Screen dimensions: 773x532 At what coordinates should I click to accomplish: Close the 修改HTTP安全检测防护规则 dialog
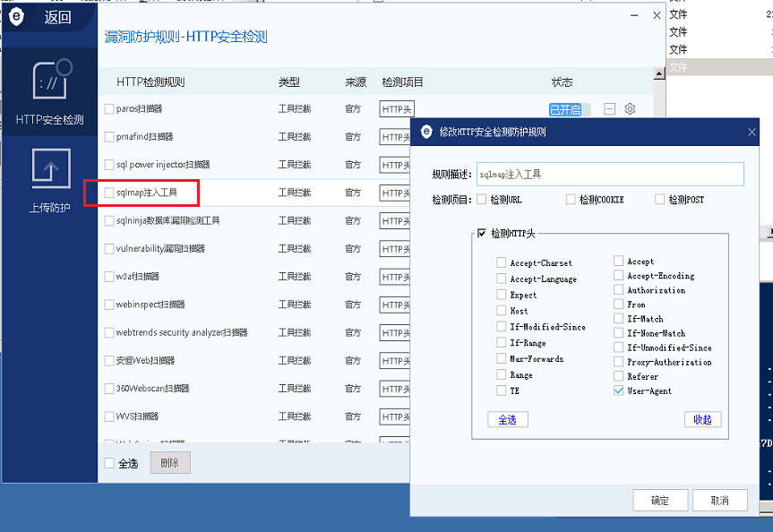coord(752,133)
